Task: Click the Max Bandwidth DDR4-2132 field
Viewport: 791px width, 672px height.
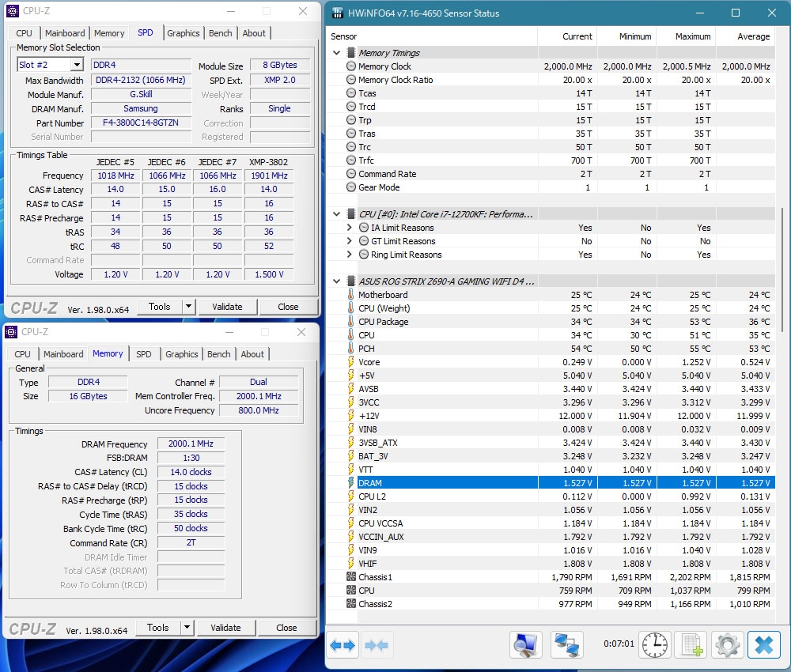Action: coord(141,80)
